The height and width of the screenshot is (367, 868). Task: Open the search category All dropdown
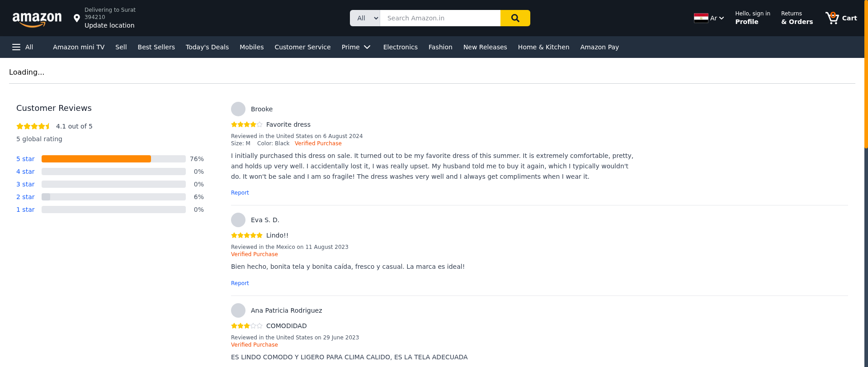[x=365, y=18]
